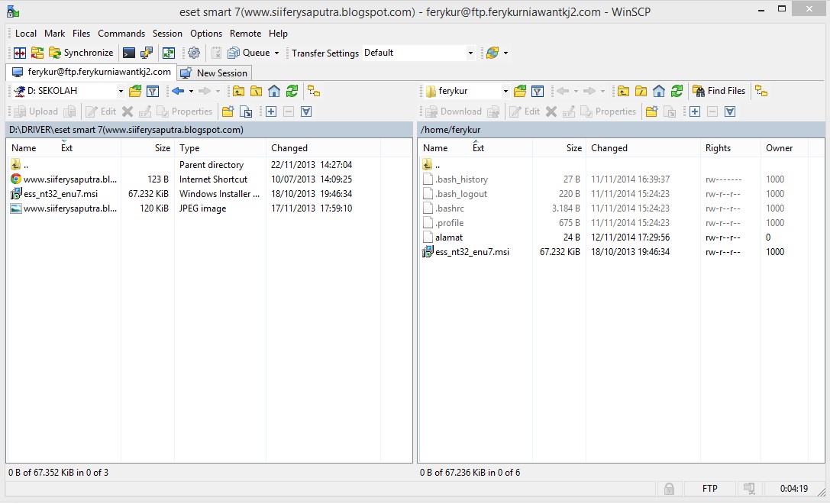Click the Keep Remote Directory Up to Date icon
Viewport: 830px width, 504px height.
tap(168, 53)
